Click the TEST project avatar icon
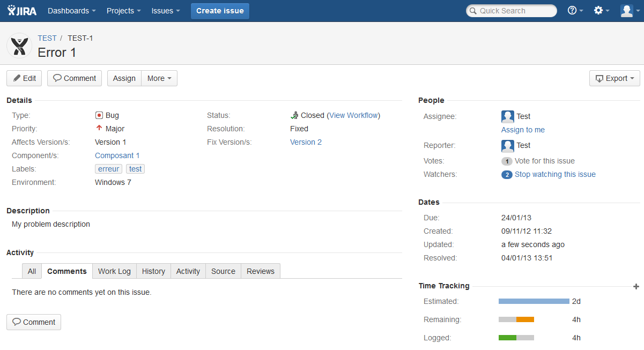This screenshot has width=644, height=350. point(19,46)
